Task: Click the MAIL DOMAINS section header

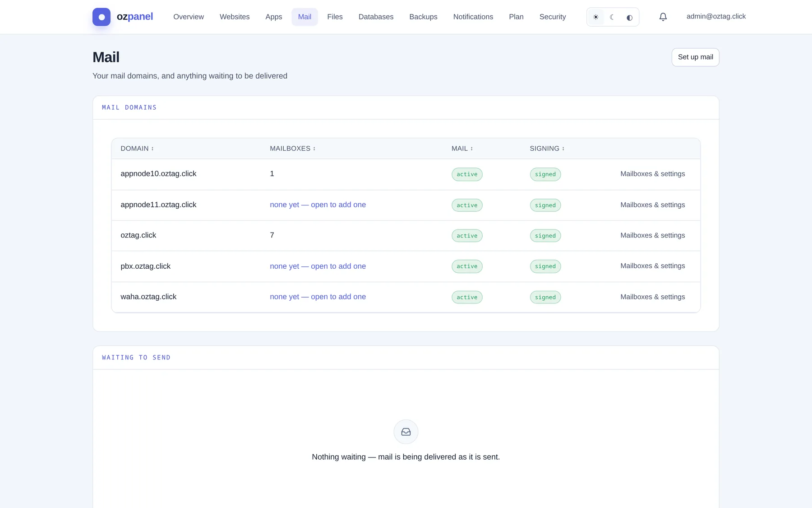Action: click(129, 107)
